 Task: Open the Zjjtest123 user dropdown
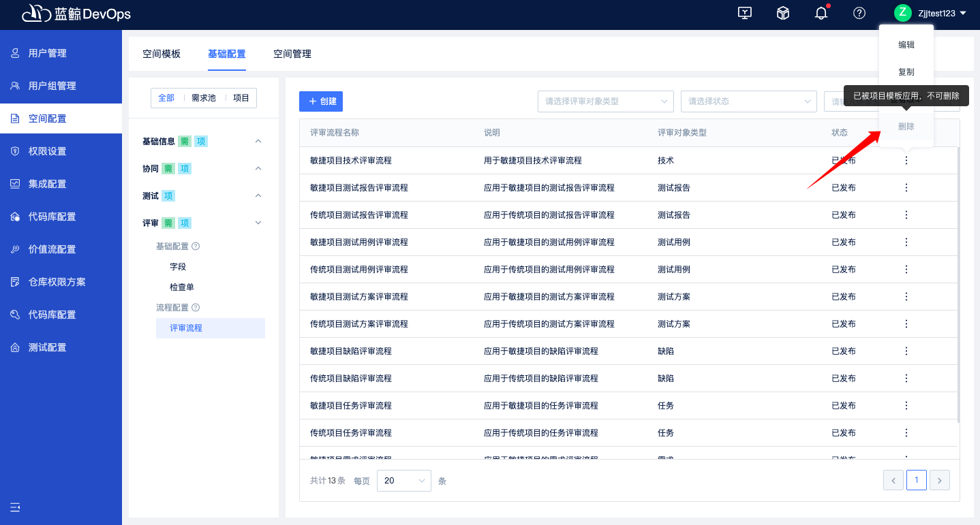pyautogui.click(x=942, y=13)
